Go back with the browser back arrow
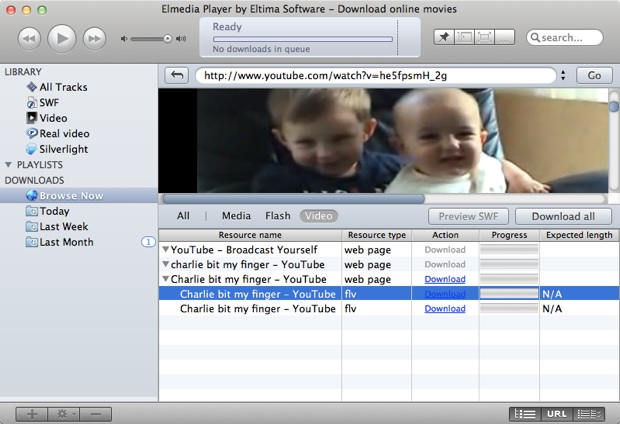This screenshot has height=424, width=620. pos(177,75)
